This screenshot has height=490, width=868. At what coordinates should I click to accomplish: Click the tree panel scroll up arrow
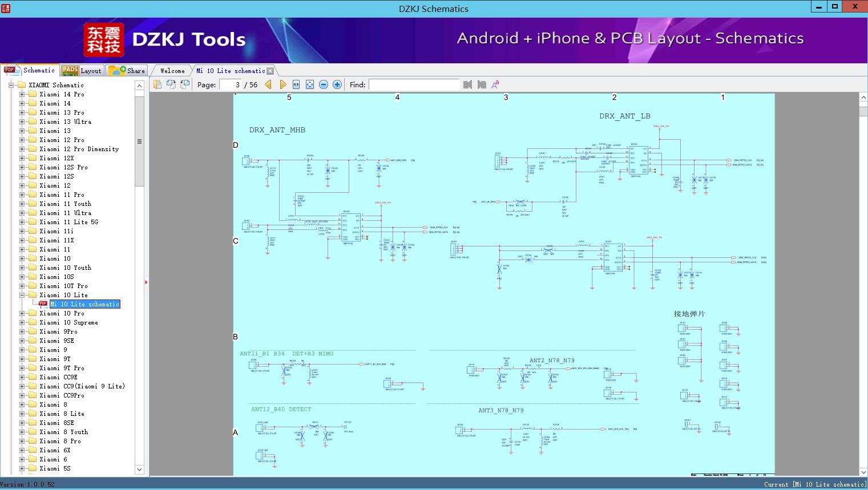tap(139, 86)
